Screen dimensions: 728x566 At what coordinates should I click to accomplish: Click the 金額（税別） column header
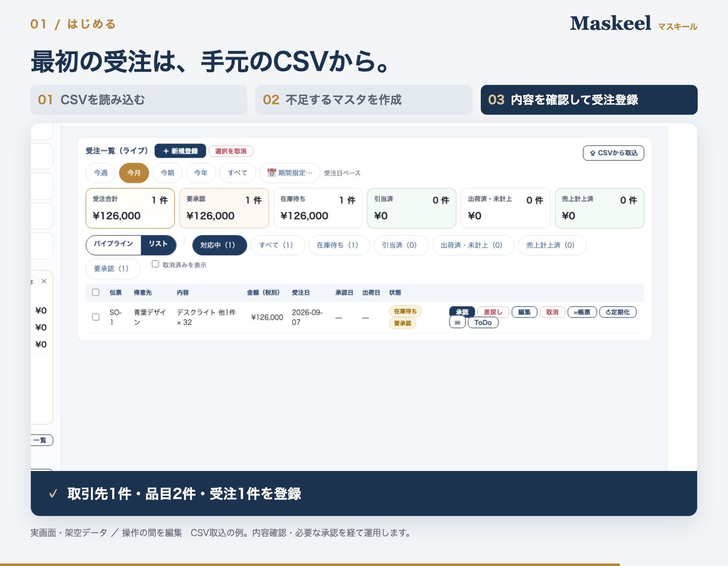tap(263, 293)
